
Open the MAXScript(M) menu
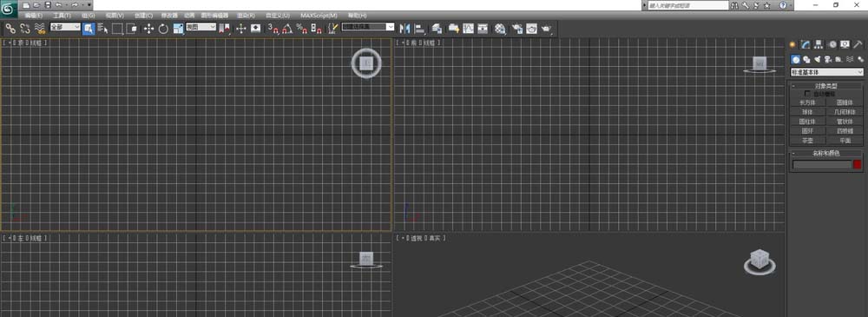(319, 16)
